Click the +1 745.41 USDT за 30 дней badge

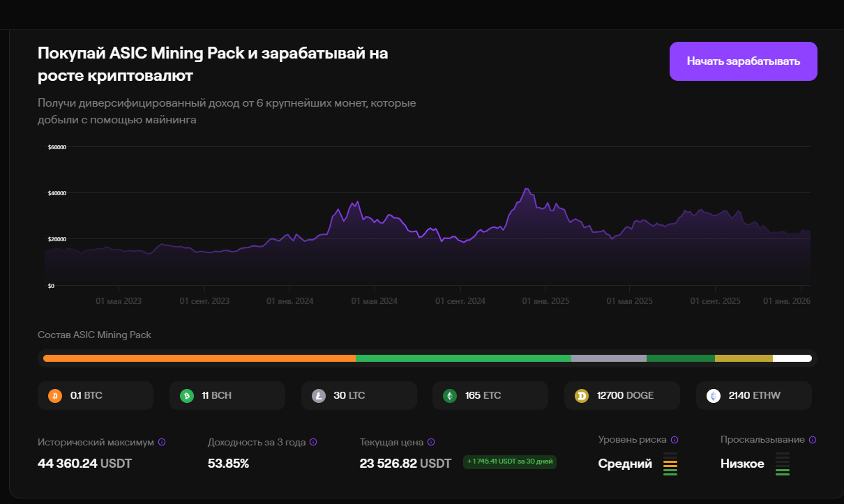click(509, 462)
